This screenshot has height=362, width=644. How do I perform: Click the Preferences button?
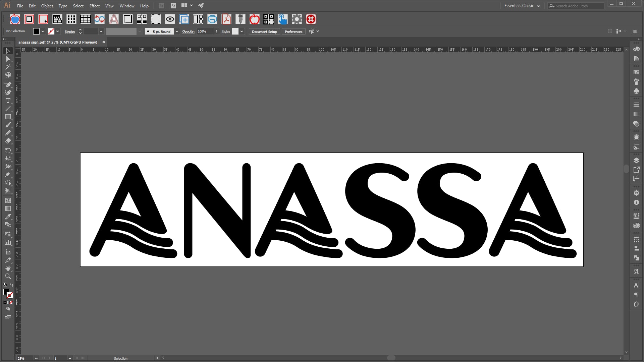click(x=293, y=32)
